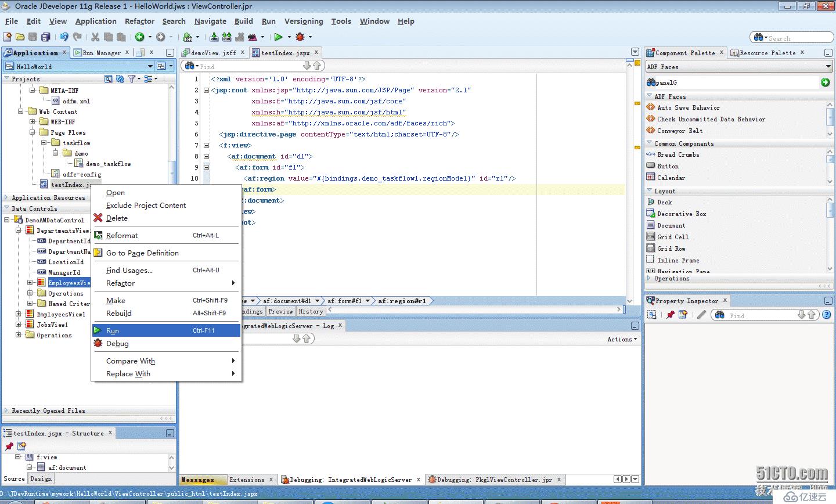The width and height of the screenshot is (836, 504).
Task: Open the Refactor submenu
Action: click(x=166, y=283)
